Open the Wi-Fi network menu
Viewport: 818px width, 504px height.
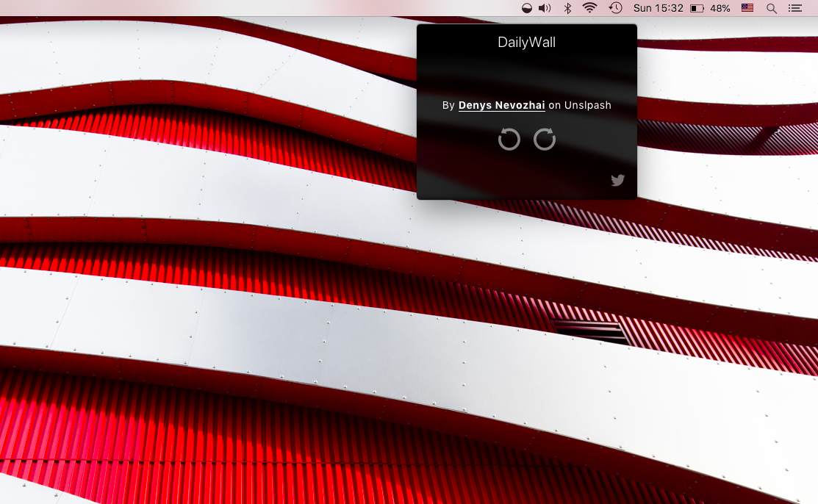point(589,8)
